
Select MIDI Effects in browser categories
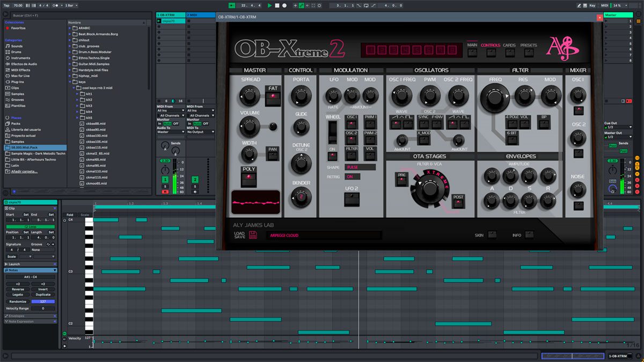click(20, 70)
